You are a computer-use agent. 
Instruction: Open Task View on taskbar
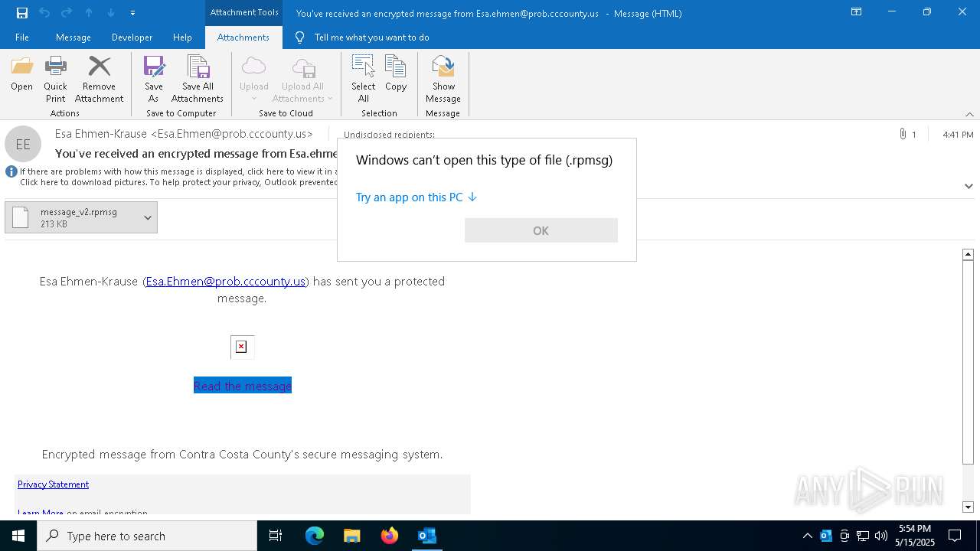[x=276, y=536]
